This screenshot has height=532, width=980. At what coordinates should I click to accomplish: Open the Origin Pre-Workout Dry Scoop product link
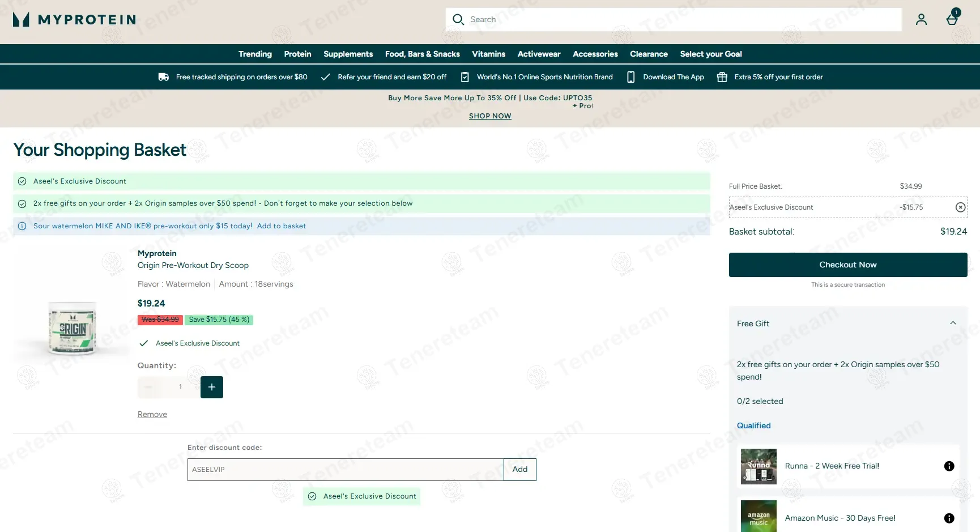point(193,265)
